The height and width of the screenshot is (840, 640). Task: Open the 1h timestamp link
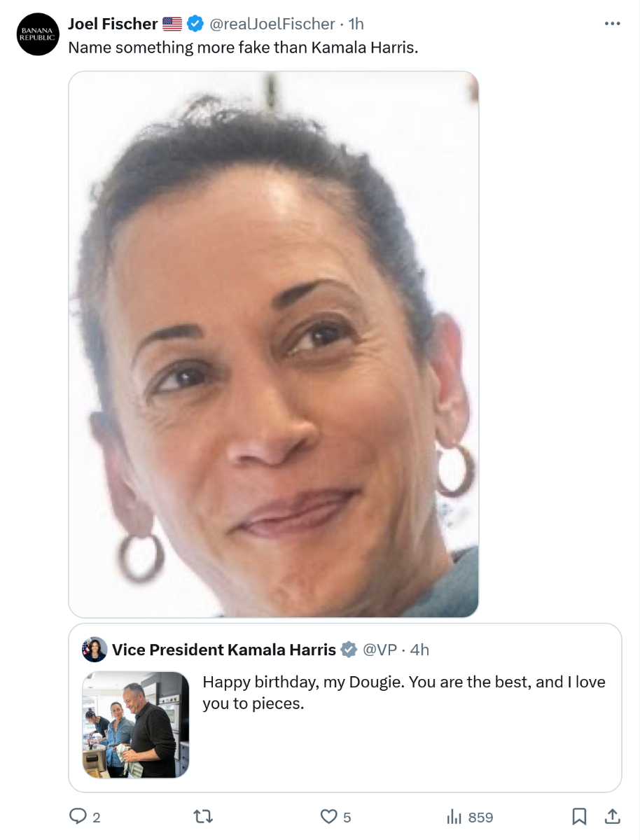click(356, 24)
